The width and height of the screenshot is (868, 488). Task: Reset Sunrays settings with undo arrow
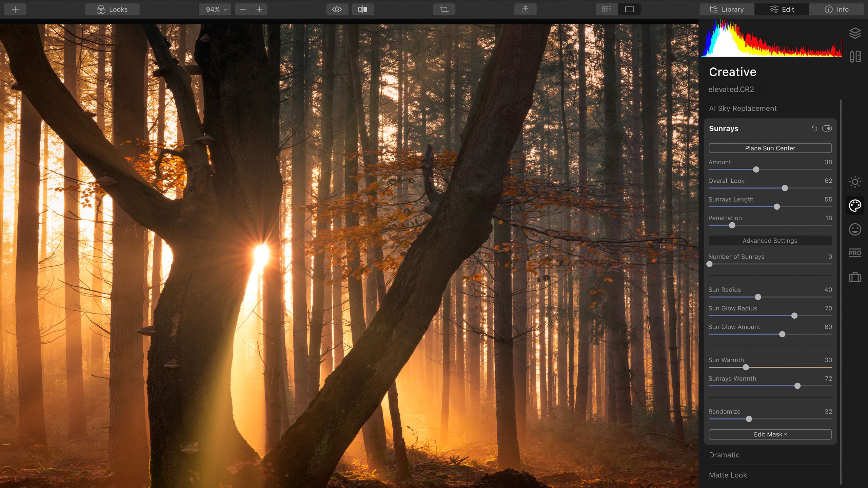814,128
